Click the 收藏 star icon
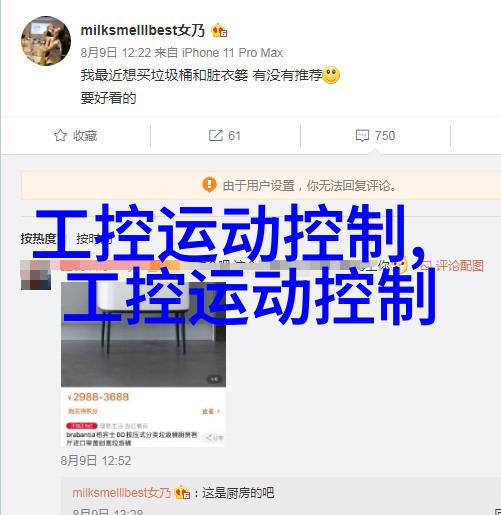This screenshot has width=501, height=515. click(x=60, y=135)
